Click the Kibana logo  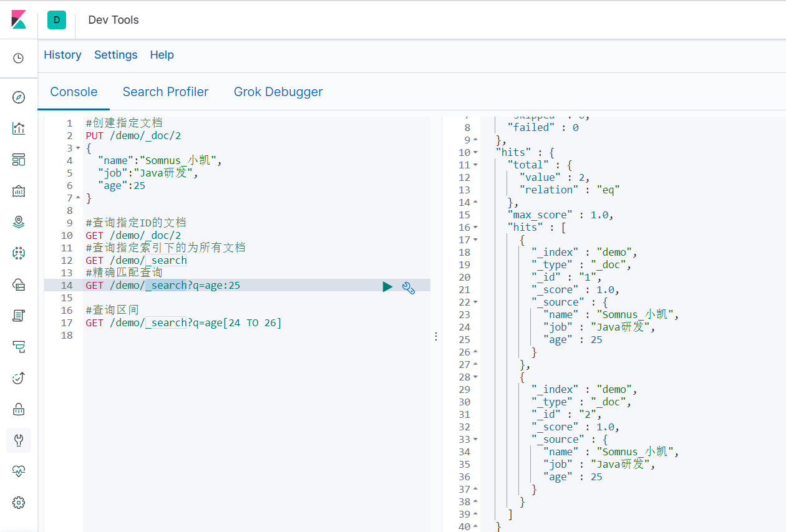(x=19, y=20)
